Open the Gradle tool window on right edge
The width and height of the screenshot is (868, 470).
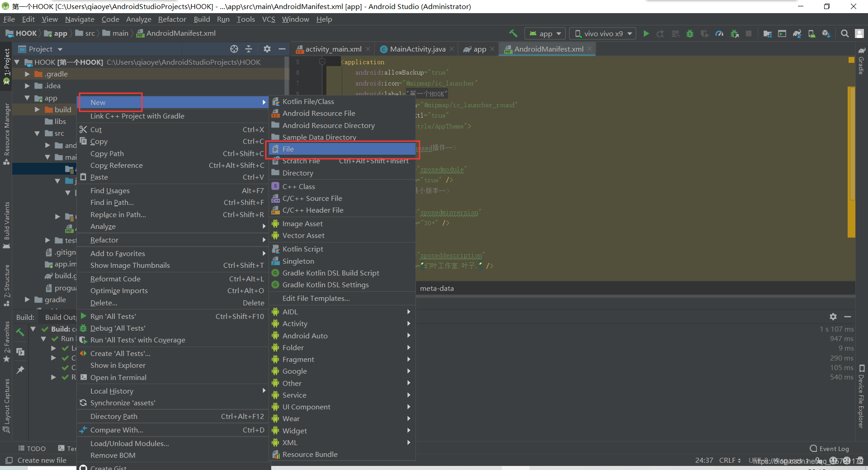[x=862, y=61]
